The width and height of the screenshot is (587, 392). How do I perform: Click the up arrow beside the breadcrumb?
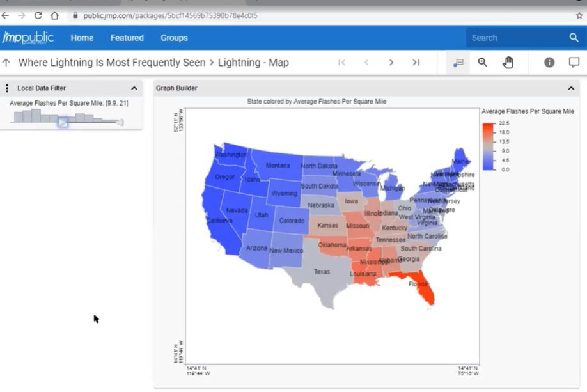7,62
